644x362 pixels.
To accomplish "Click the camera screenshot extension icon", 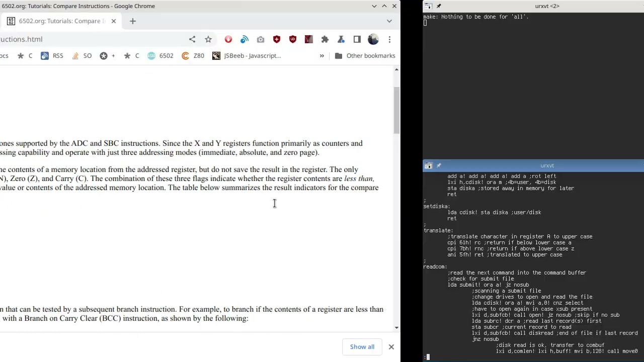I will 261,39.
